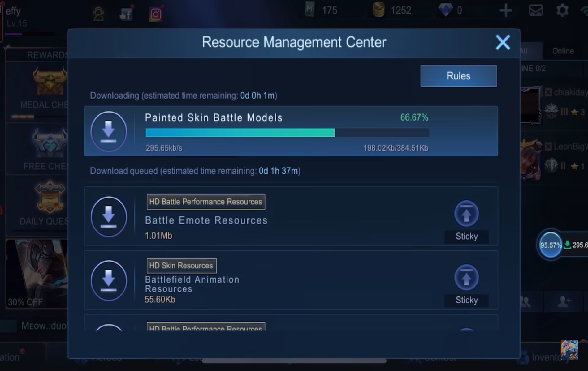Open the Free Chest reward

37,149
